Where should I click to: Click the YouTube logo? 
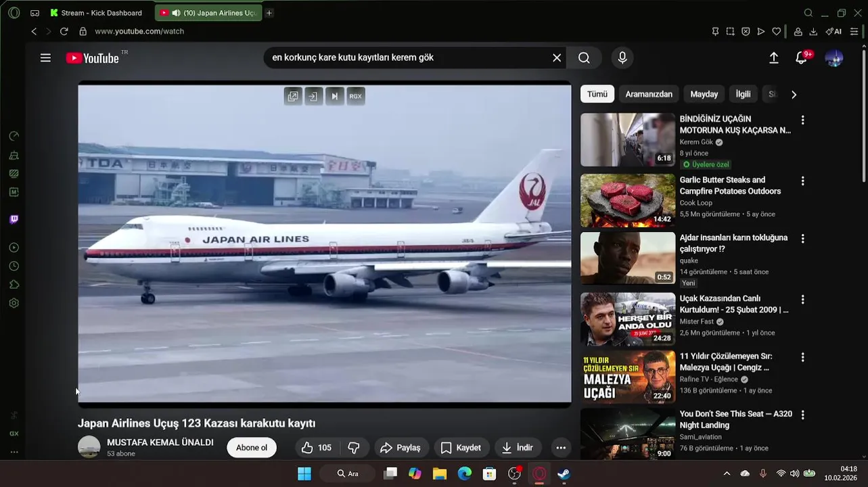point(93,58)
